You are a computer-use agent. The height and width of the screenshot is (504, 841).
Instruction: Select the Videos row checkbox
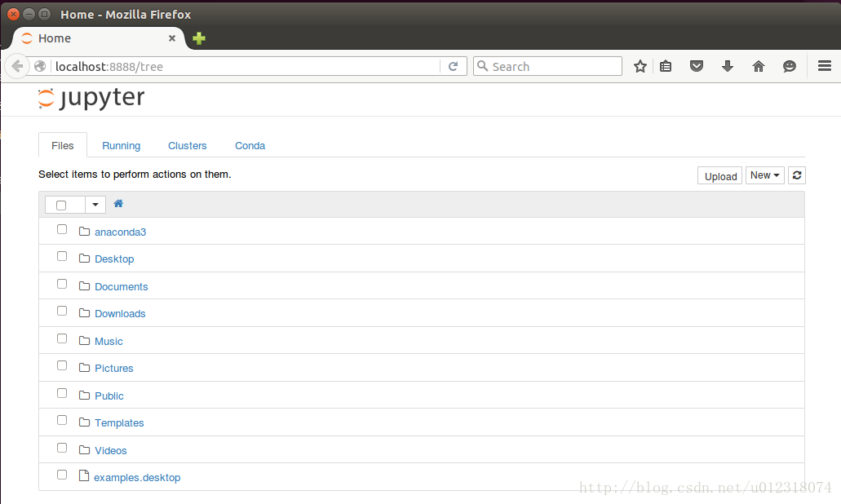point(62,448)
